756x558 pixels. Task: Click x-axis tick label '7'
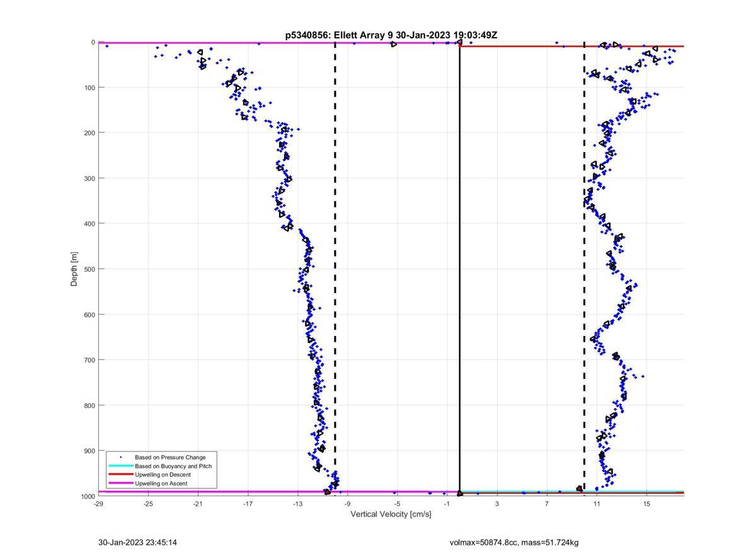pyautogui.click(x=547, y=503)
